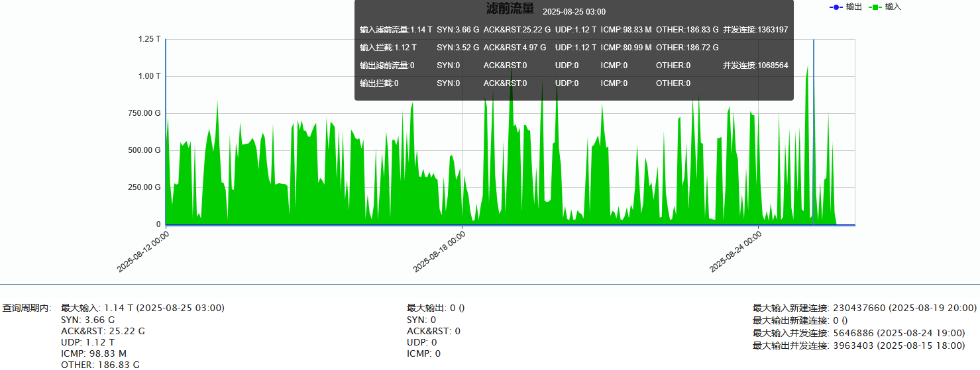The height and width of the screenshot is (370, 980).
Task: Click the 250.00 G y-axis label
Action: pyautogui.click(x=144, y=187)
